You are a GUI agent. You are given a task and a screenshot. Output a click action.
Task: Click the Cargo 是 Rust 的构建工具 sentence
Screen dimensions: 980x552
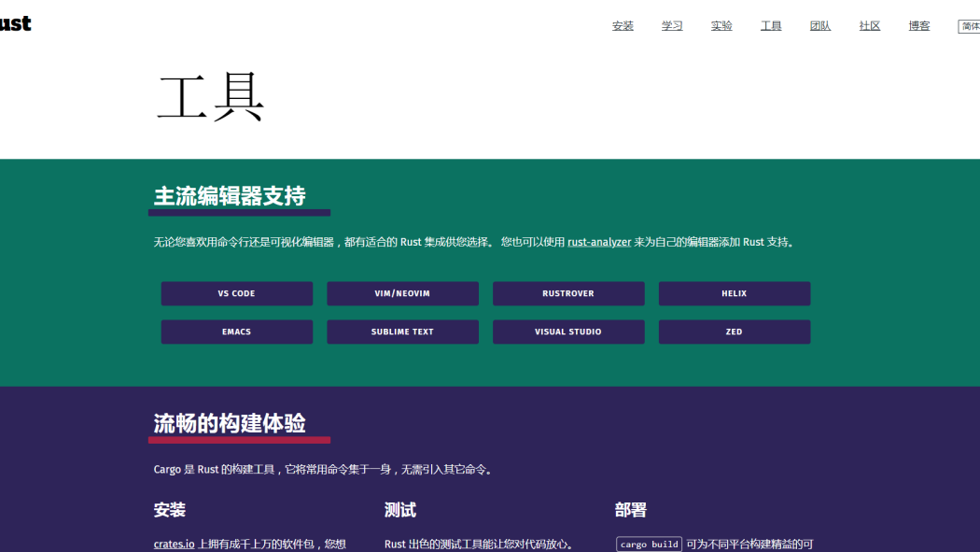click(325, 470)
